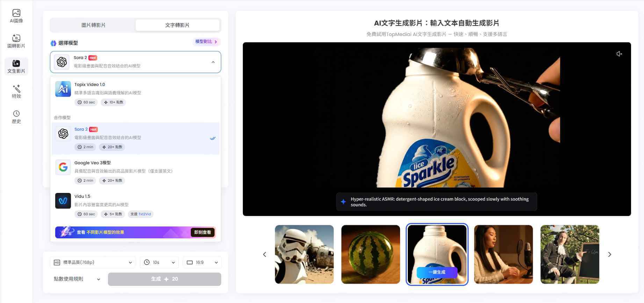Click the next arrow in the thumbnail carousel
Screen dimensions: 644x303
(x=609, y=254)
